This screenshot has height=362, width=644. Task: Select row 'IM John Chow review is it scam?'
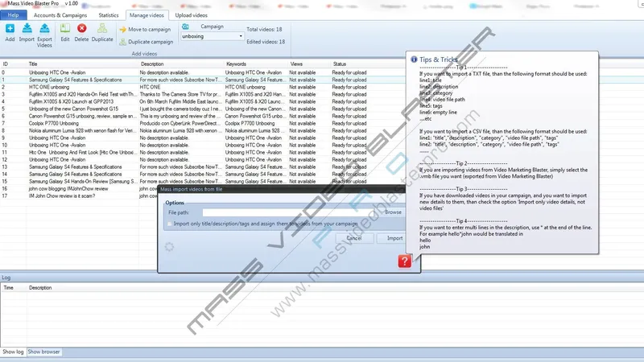tap(78, 195)
